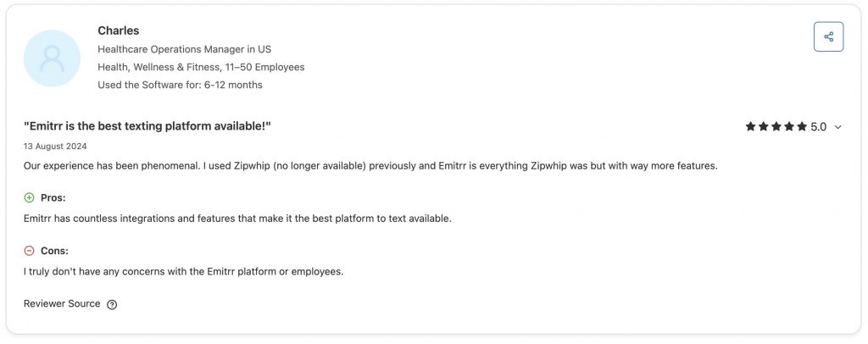Expand the rating breakdown chevron
Viewport: 868px width, 344px height.
point(838,127)
